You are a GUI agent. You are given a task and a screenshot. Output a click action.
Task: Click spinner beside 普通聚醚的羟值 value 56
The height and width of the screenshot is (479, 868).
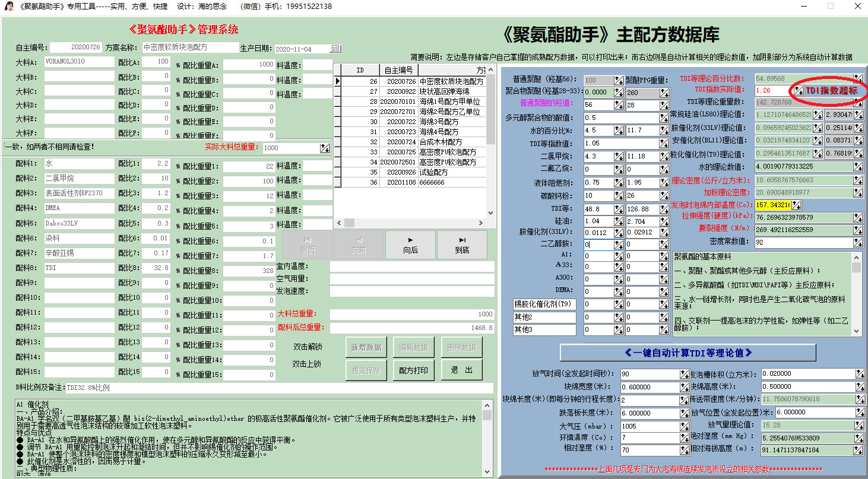point(619,105)
